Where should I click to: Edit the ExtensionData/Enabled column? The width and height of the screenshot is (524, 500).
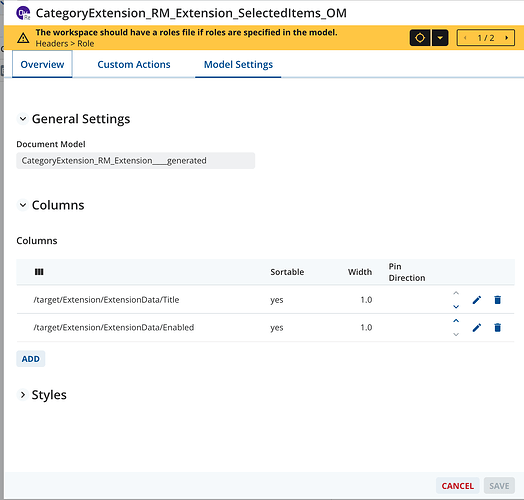[x=477, y=328]
